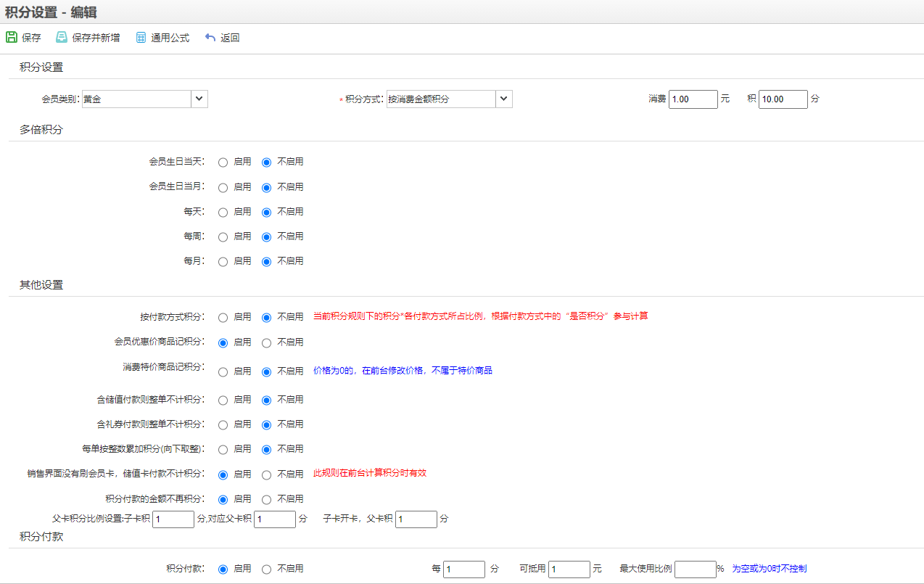Enable 按付款方式积分 option
This screenshot has height=584, width=924.
[223, 317]
